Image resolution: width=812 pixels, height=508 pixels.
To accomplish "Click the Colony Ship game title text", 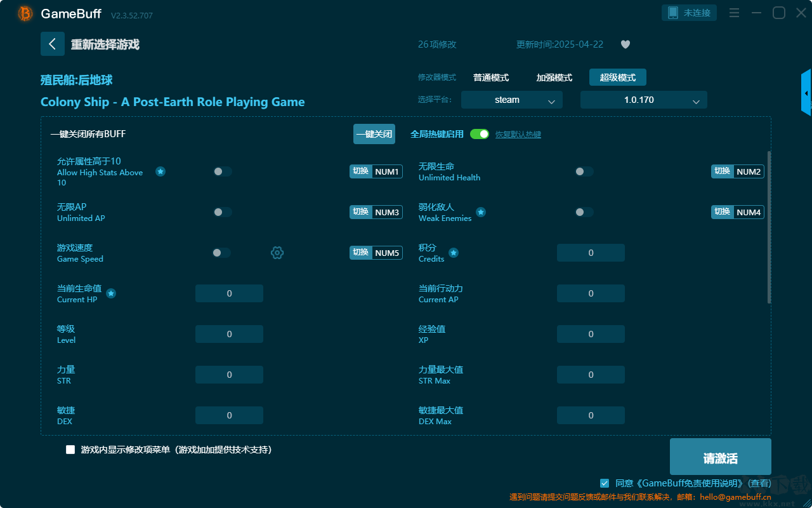I will coord(173,102).
